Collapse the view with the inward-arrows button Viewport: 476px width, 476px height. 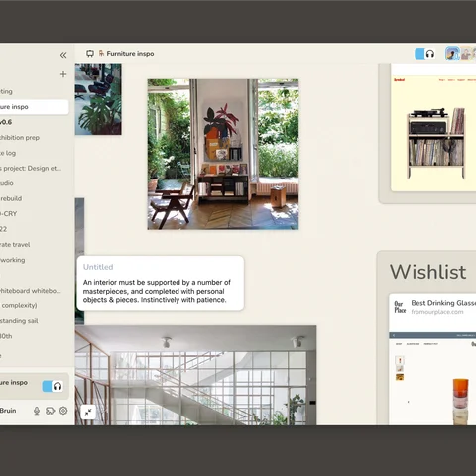point(88,412)
